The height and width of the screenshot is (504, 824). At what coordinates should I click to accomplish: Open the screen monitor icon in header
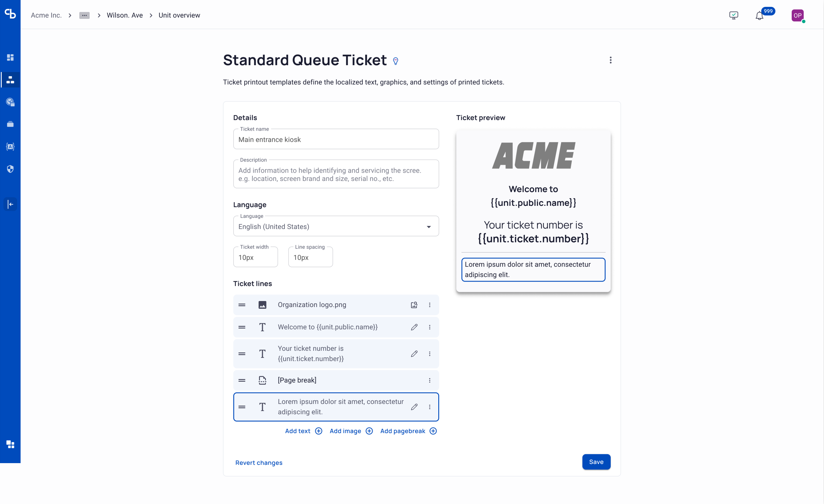point(733,15)
